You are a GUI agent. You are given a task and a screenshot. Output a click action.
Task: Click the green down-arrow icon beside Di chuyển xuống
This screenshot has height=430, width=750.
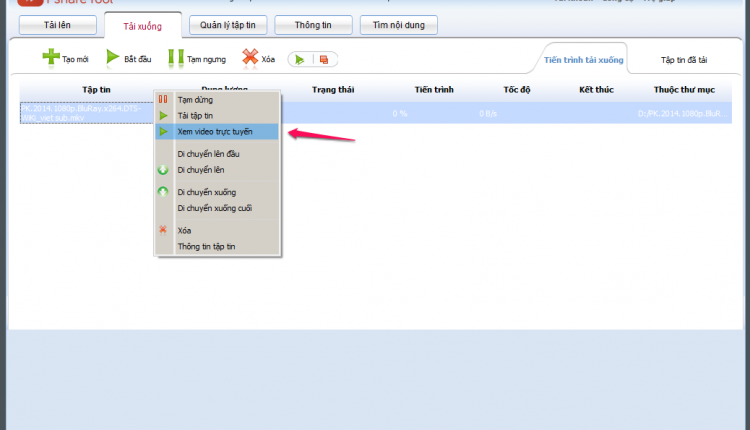[x=163, y=192]
